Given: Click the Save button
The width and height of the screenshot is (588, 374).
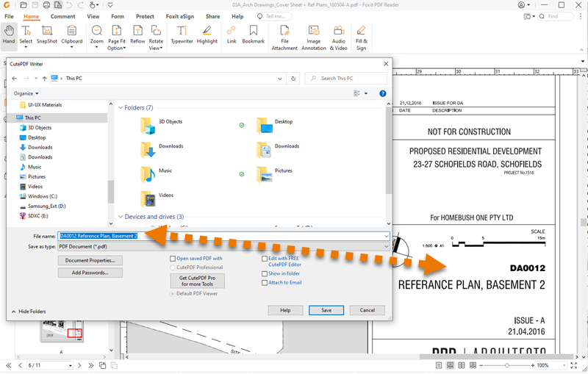Looking at the screenshot, I should pyautogui.click(x=326, y=310).
